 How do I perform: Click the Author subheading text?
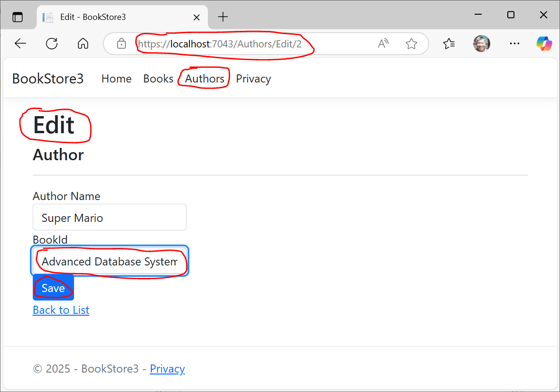click(x=58, y=155)
